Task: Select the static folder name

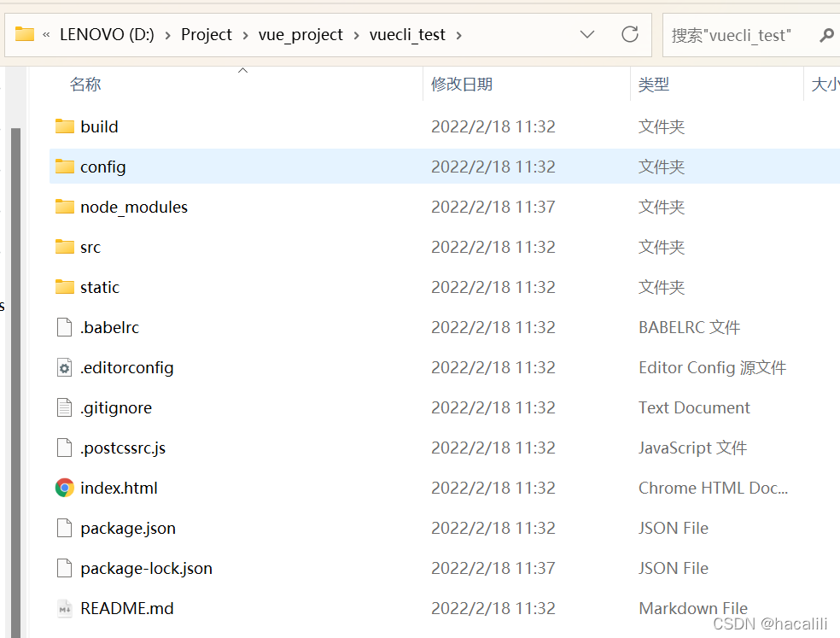Action: (100, 287)
